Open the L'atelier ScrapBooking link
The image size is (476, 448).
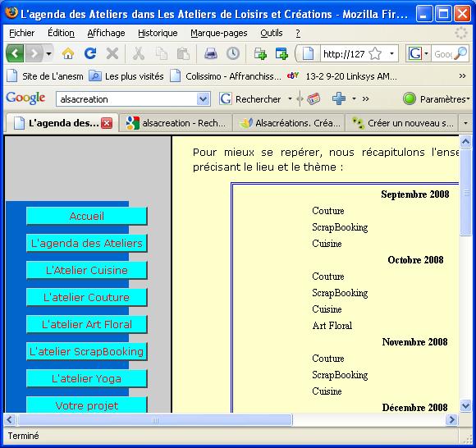[x=86, y=351]
